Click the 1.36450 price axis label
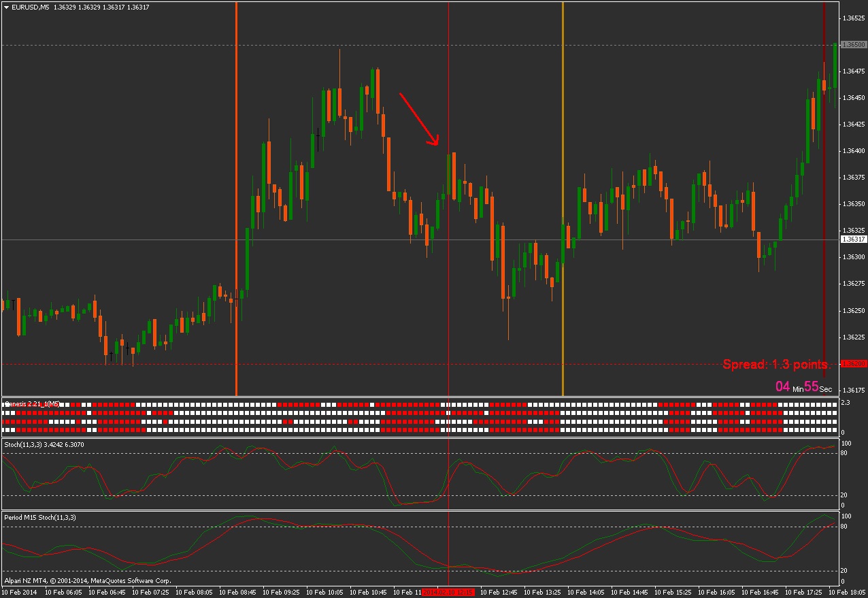868x598 pixels. point(853,97)
